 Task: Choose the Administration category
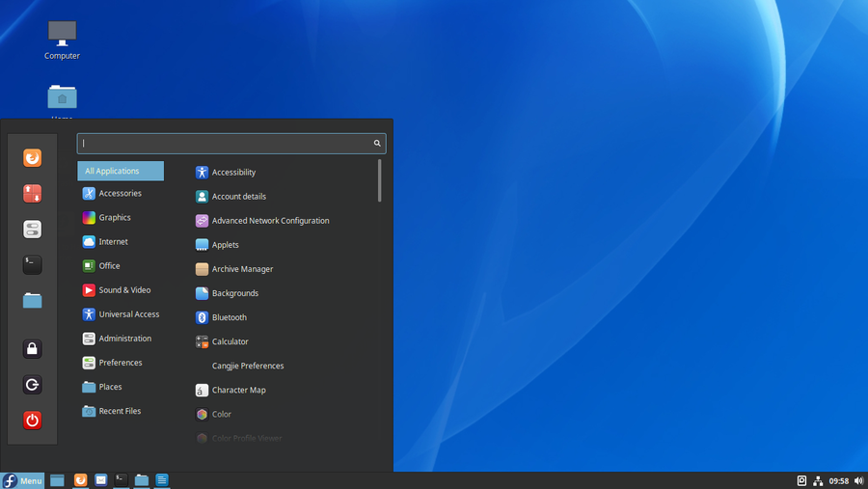pyautogui.click(x=124, y=339)
